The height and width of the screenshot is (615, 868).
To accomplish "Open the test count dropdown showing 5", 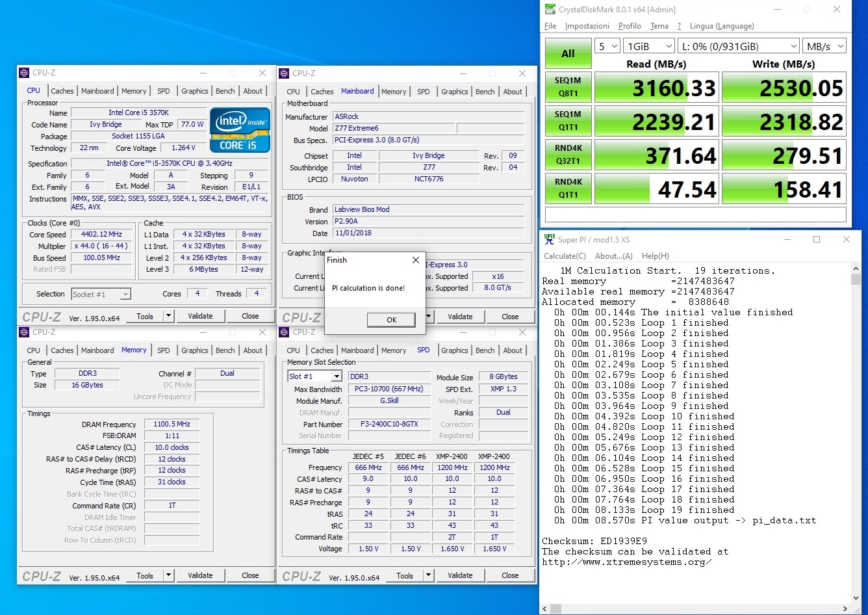I will pos(607,46).
